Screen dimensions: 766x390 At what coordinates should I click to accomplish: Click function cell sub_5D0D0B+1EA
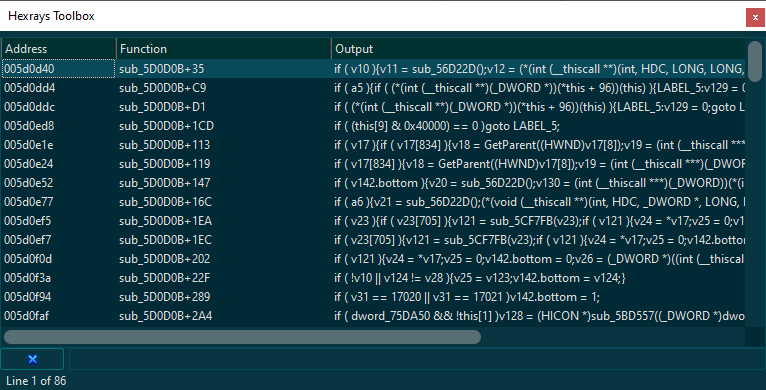166,221
